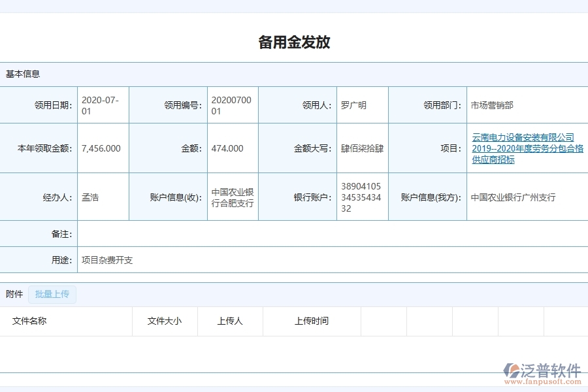Screen dimensions: 588x392
Task: Click the 银行账户 number field
Action: [x=361, y=196]
